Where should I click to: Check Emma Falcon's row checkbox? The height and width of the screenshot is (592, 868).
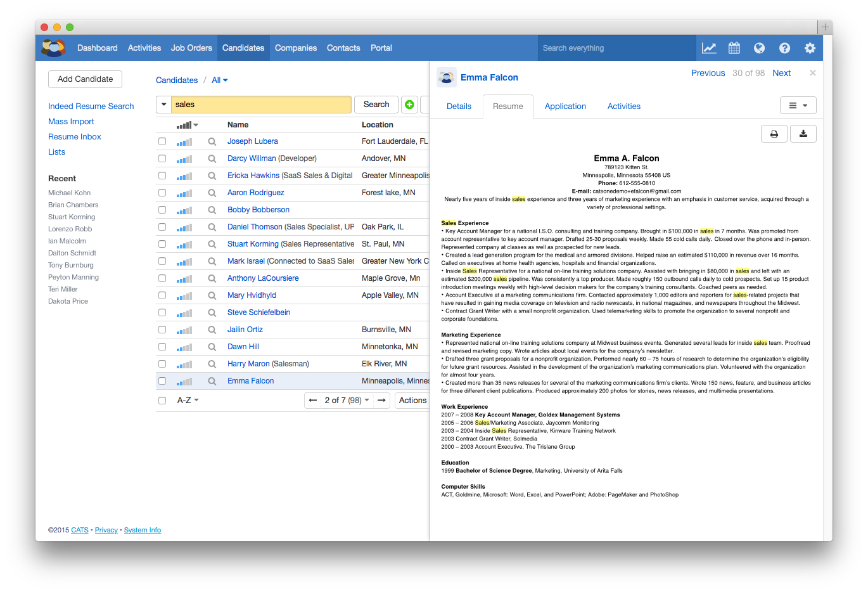162,380
